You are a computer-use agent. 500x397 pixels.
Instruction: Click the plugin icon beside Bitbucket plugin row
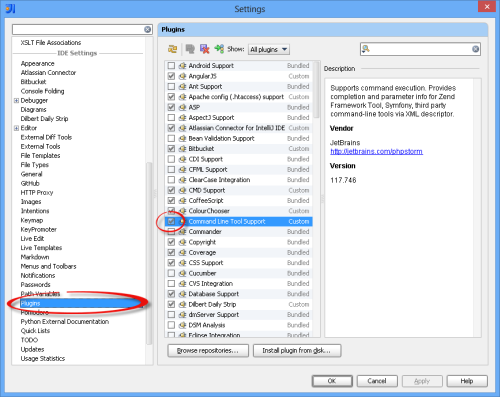click(x=182, y=149)
